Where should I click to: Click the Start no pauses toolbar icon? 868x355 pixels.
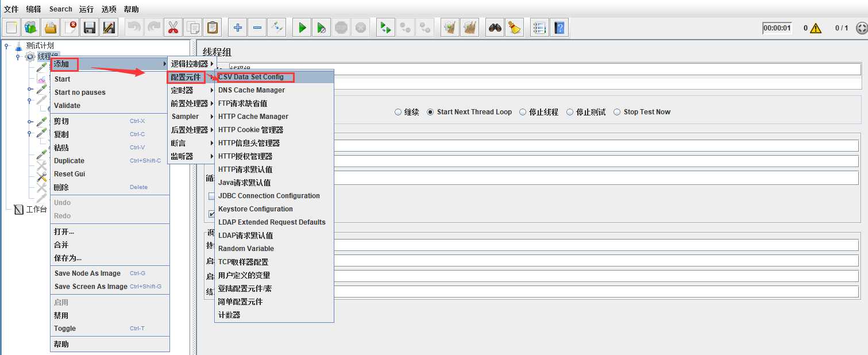coord(322,27)
